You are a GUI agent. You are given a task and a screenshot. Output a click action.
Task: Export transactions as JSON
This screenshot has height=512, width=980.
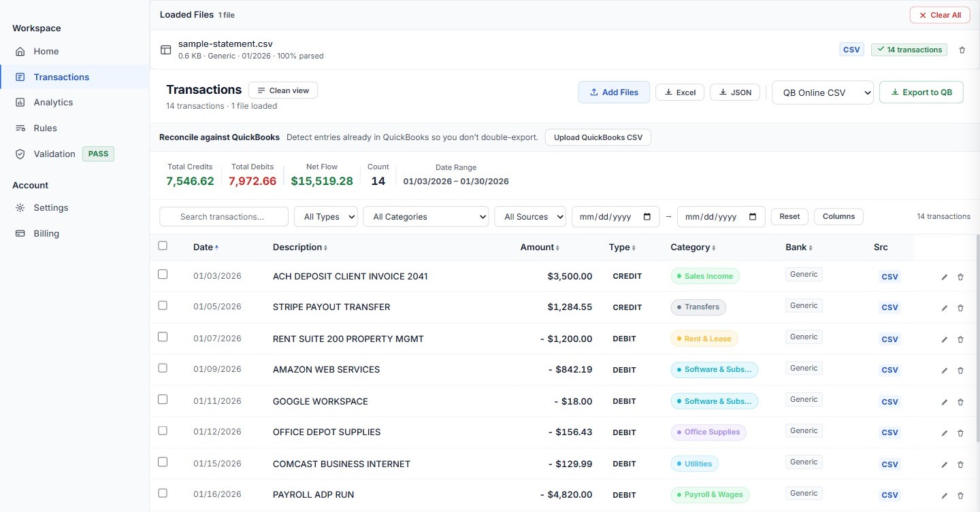point(735,92)
